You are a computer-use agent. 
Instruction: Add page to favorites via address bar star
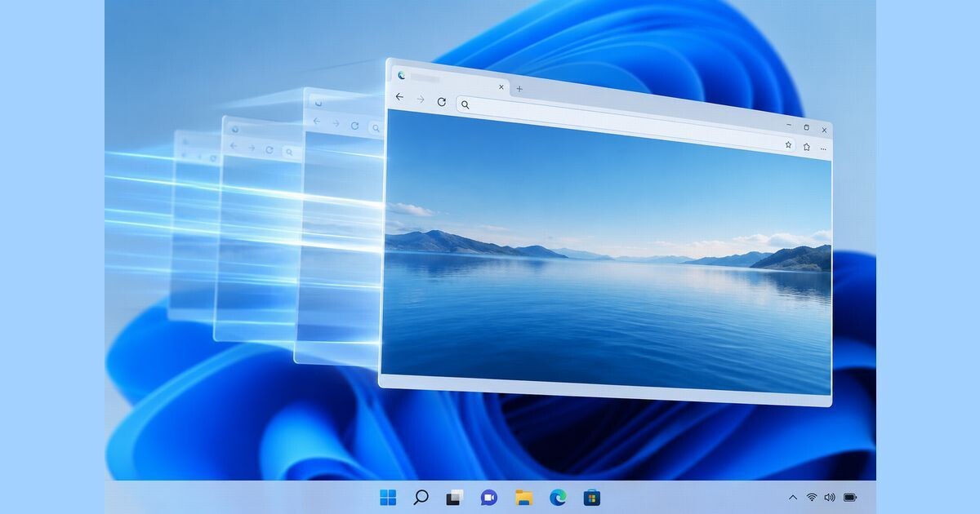tap(788, 144)
